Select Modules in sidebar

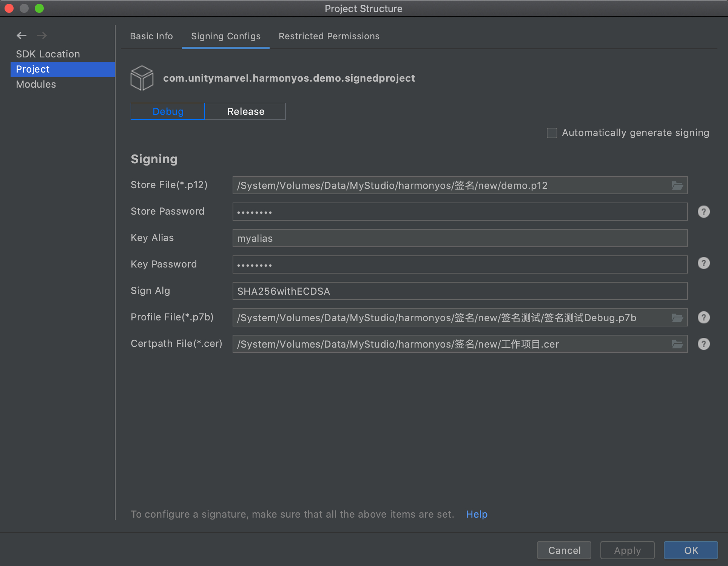pos(36,84)
